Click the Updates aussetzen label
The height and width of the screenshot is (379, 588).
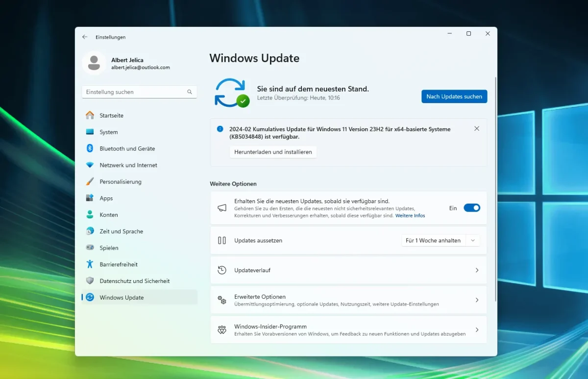click(x=258, y=240)
